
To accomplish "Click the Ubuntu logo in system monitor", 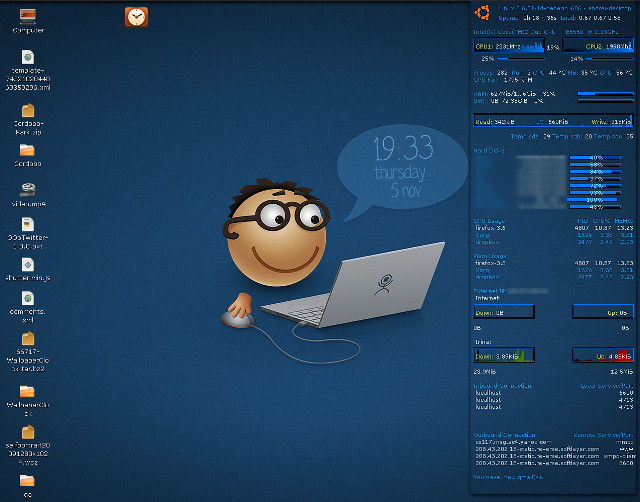I will [482, 12].
